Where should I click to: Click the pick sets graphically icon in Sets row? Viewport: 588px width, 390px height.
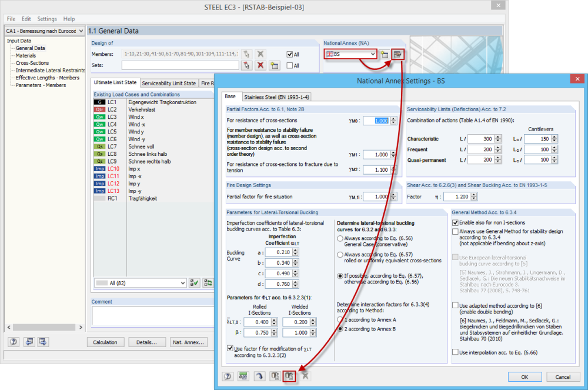click(246, 65)
